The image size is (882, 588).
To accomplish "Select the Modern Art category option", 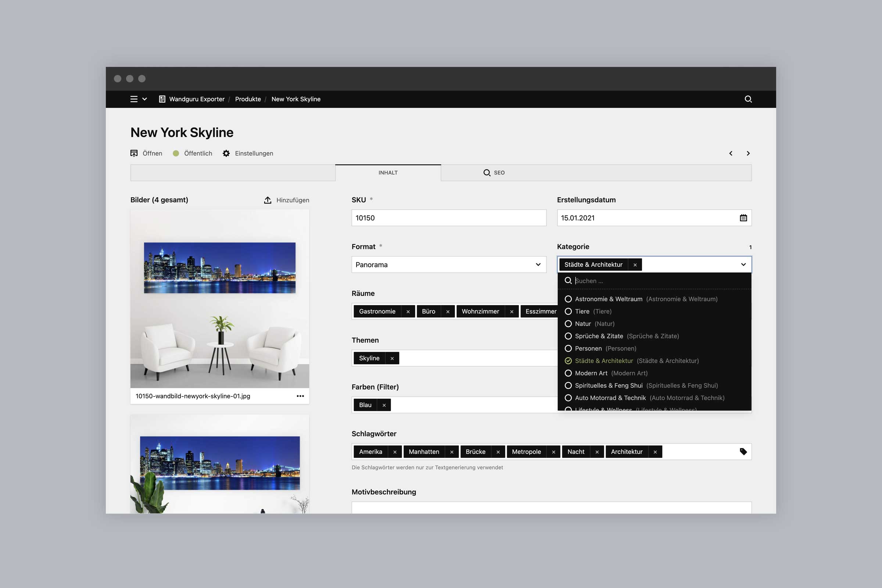I will (591, 373).
